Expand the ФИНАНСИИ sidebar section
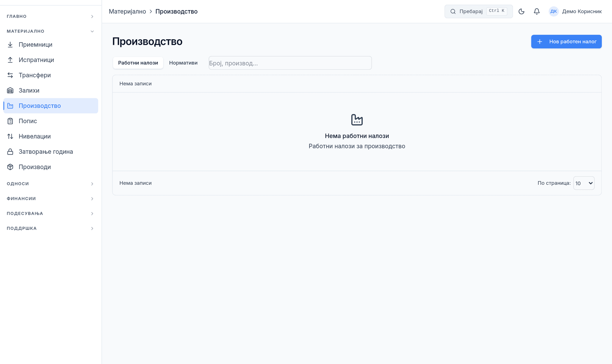This screenshot has height=364, width=612. (51, 199)
